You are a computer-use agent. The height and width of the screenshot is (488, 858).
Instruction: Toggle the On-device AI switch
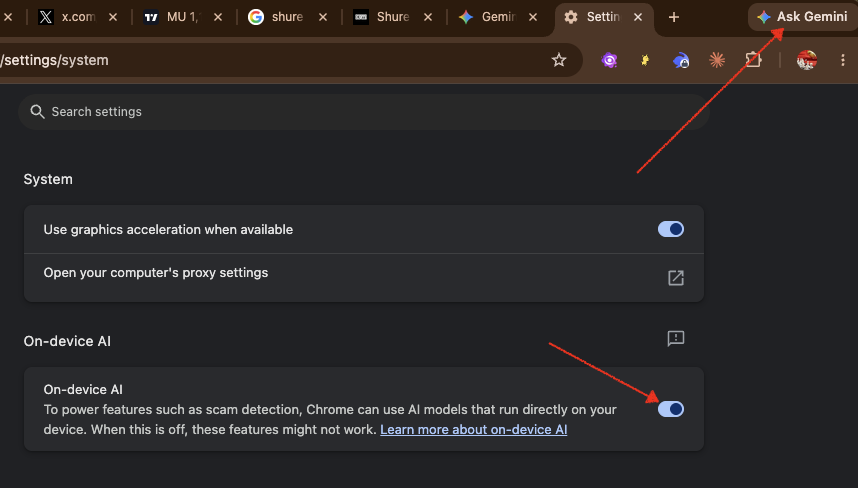[671, 409]
